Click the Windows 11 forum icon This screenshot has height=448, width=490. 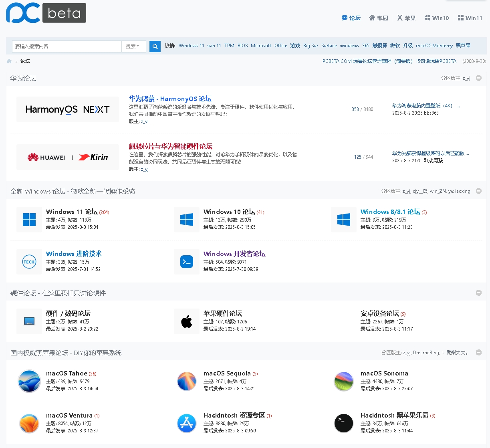click(29, 220)
